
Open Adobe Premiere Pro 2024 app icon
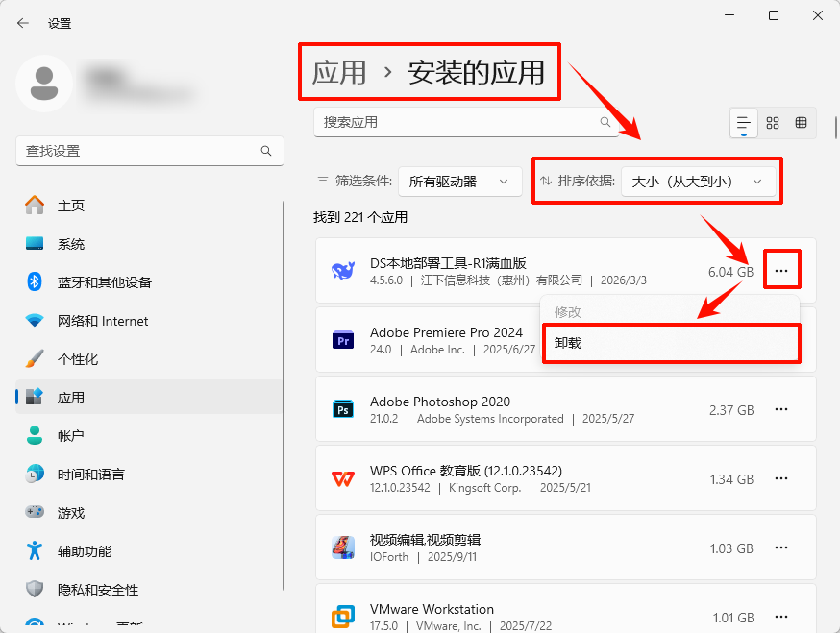[x=343, y=341]
